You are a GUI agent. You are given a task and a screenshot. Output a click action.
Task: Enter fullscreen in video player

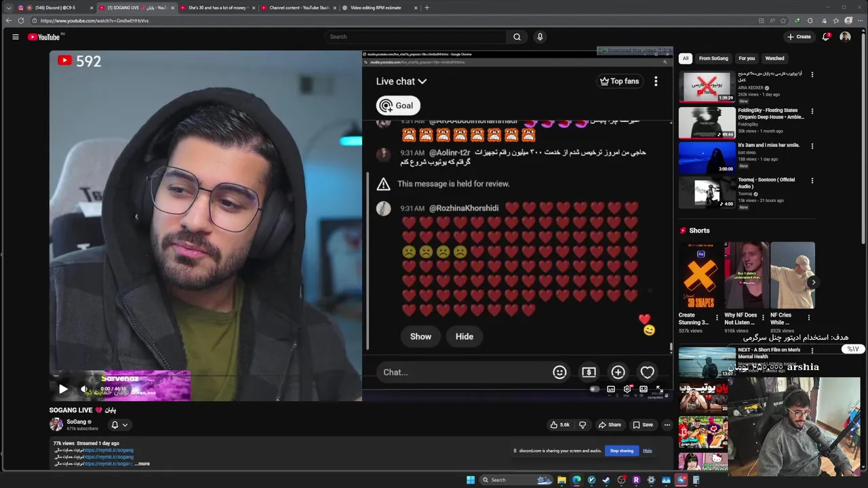tap(659, 389)
